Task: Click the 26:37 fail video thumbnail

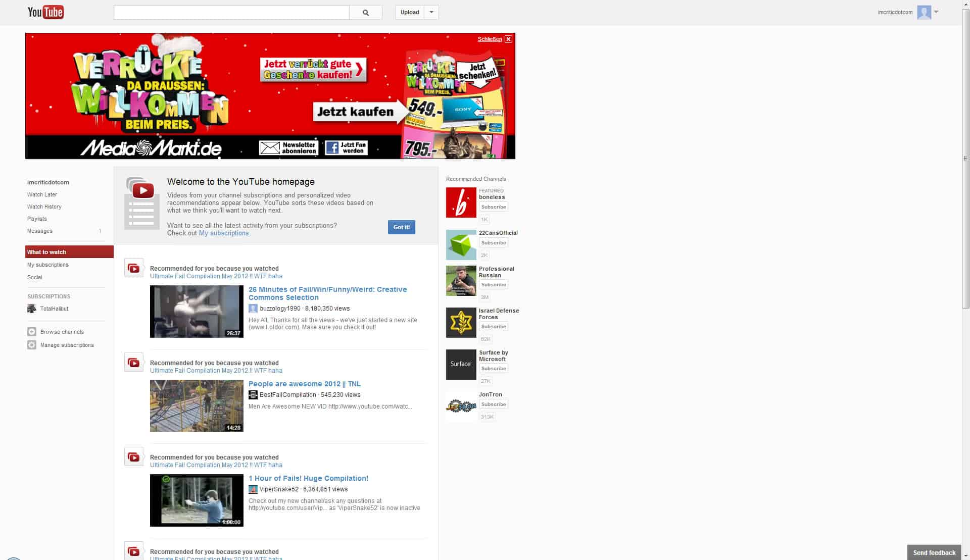Action: pyautogui.click(x=197, y=312)
